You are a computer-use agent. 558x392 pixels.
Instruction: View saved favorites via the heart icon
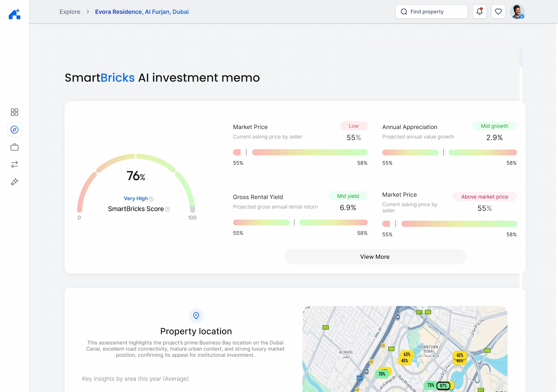[498, 12]
